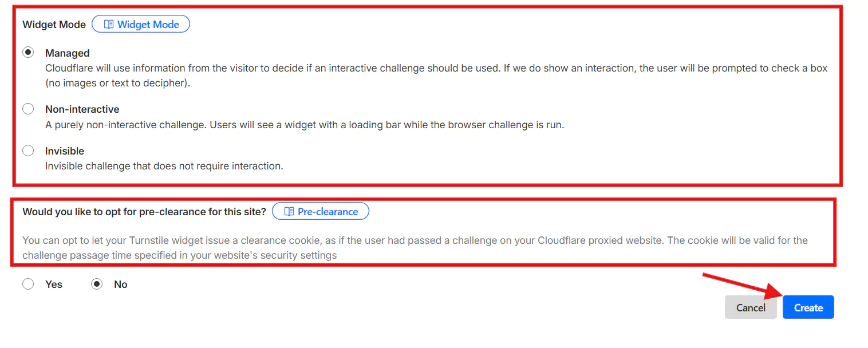
Task: Open the Pre-clearance documentation link
Action: (328, 212)
